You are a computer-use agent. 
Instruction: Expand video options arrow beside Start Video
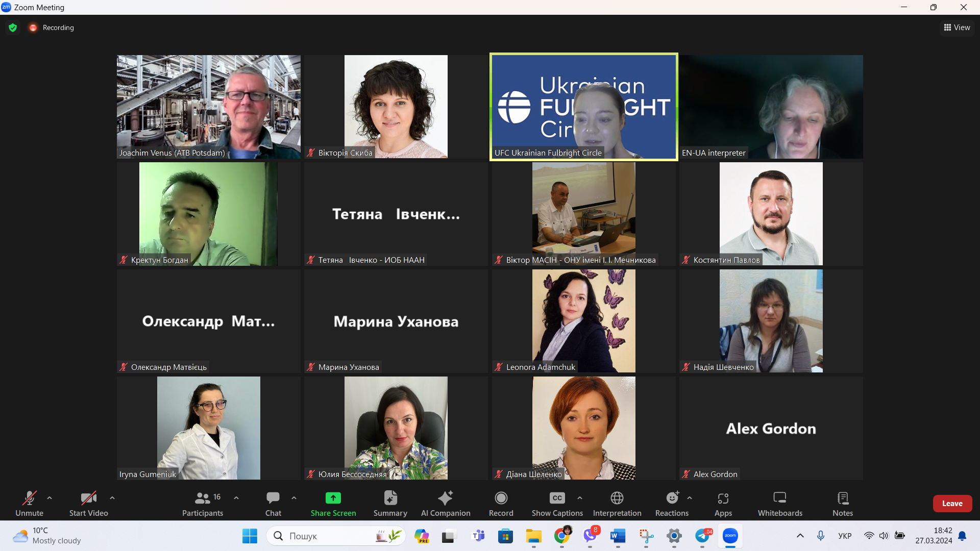pos(112,498)
